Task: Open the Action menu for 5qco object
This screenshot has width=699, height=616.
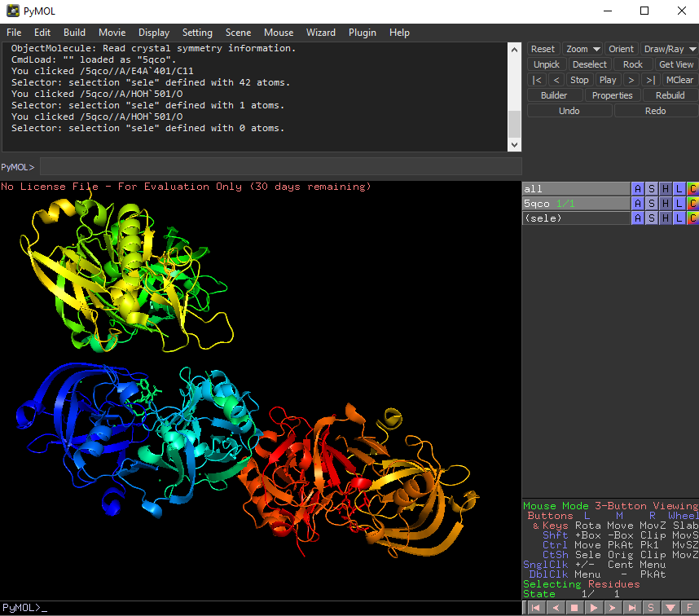Action: click(637, 204)
